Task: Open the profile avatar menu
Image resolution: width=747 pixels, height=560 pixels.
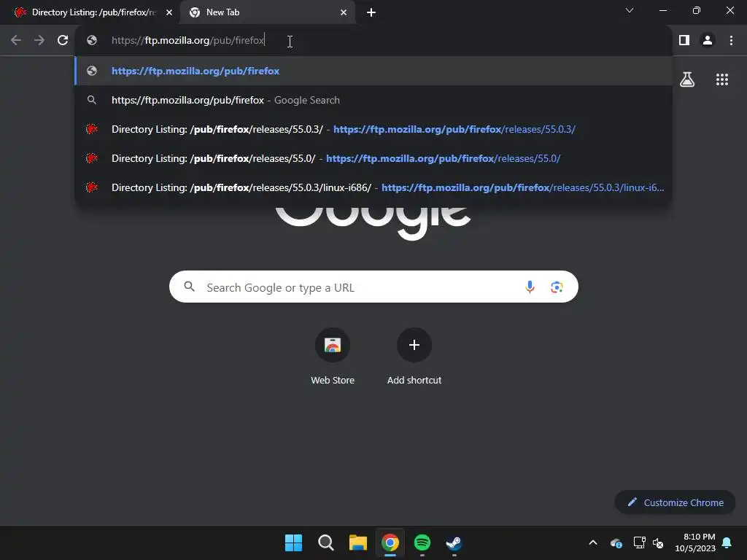Action: tap(708, 41)
